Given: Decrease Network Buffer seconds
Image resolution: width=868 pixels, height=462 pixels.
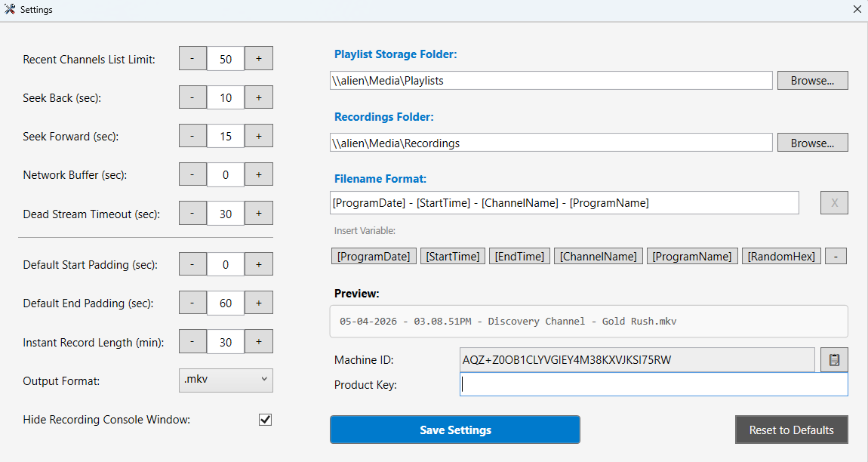Looking at the screenshot, I should (x=192, y=174).
